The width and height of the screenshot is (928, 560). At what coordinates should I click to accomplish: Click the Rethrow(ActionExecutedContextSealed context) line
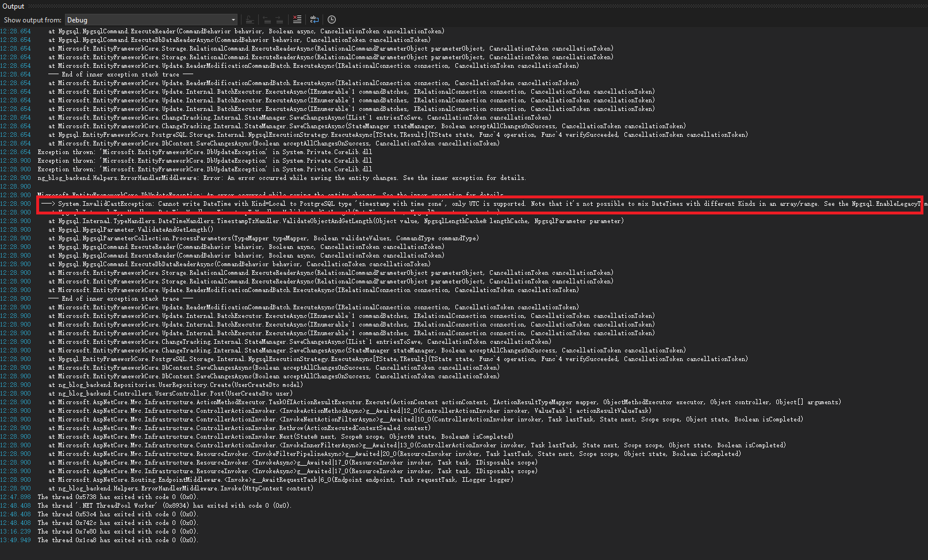[x=239, y=428]
